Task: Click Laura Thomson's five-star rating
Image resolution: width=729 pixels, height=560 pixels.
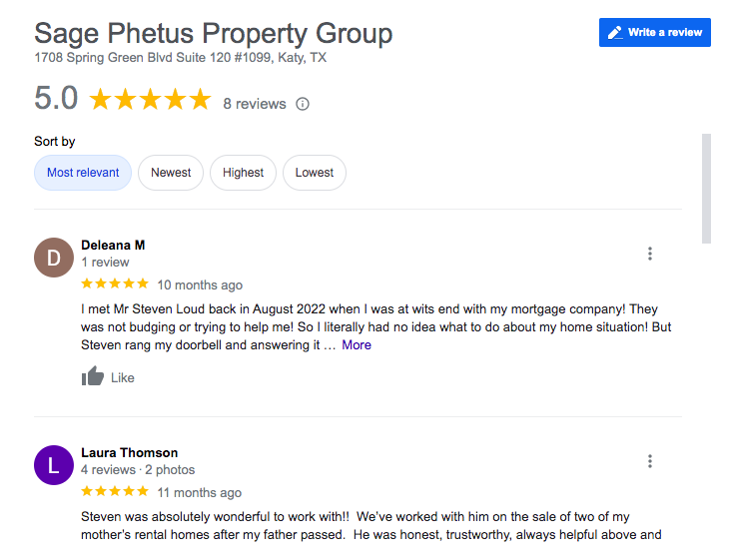Action: click(115, 491)
